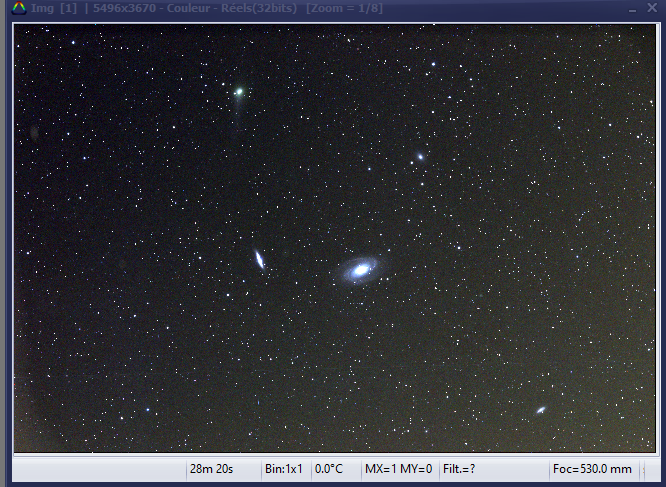Click the MX=1 MY=0 mirror status field
This screenshot has height=487, width=666.
click(x=398, y=469)
